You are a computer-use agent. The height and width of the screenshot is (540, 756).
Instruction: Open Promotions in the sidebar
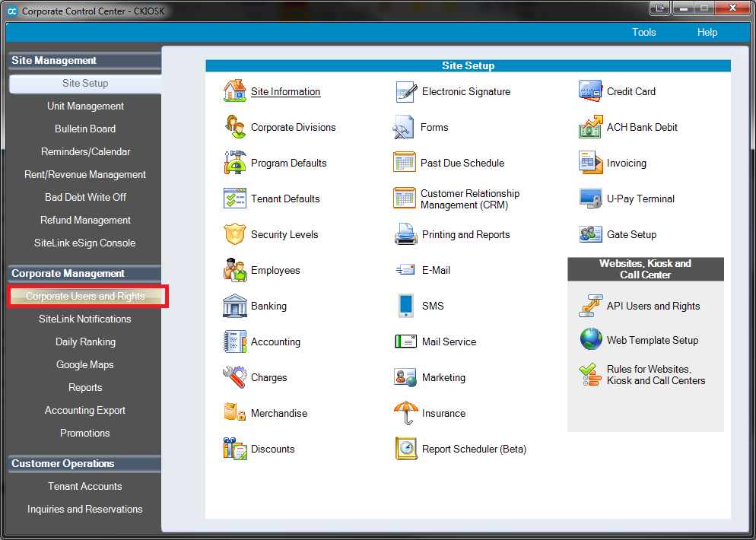85,433
